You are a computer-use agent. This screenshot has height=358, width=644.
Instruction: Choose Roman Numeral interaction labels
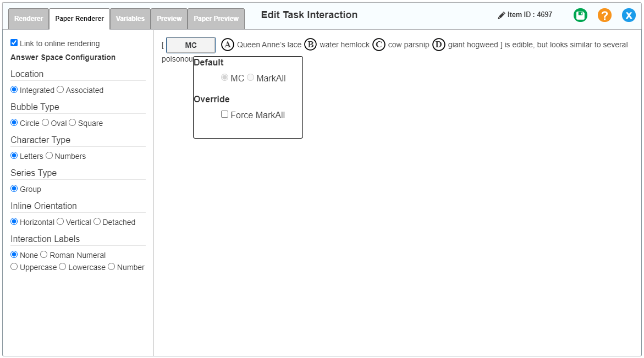pos(44,255)
